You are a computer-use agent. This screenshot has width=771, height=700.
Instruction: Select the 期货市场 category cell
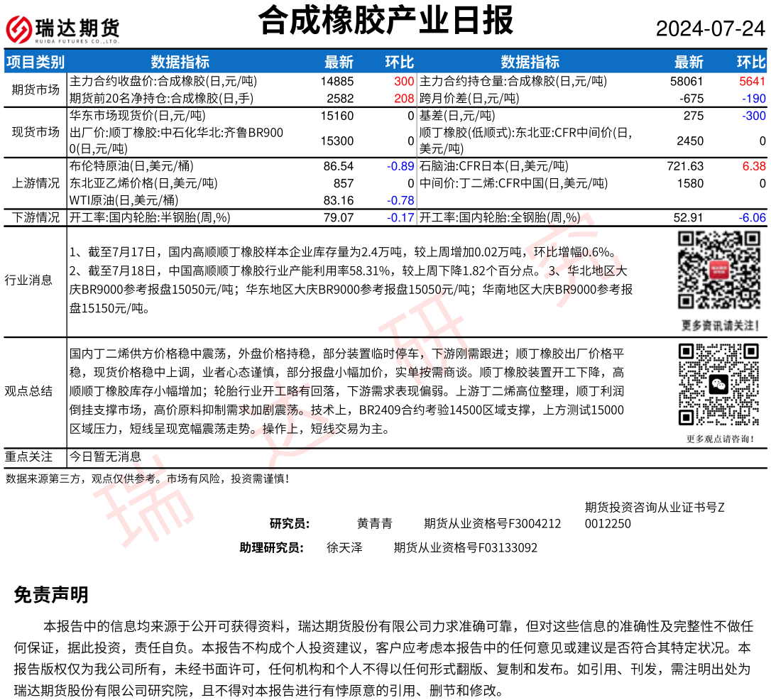(35, 90)
